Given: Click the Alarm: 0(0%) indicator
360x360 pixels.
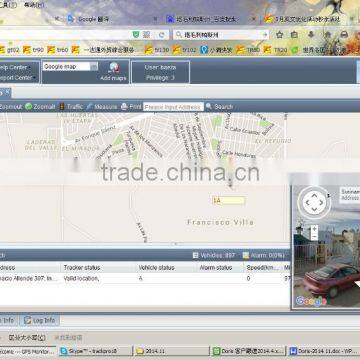Looking at the screenshot, I should [x=263, y=255].
